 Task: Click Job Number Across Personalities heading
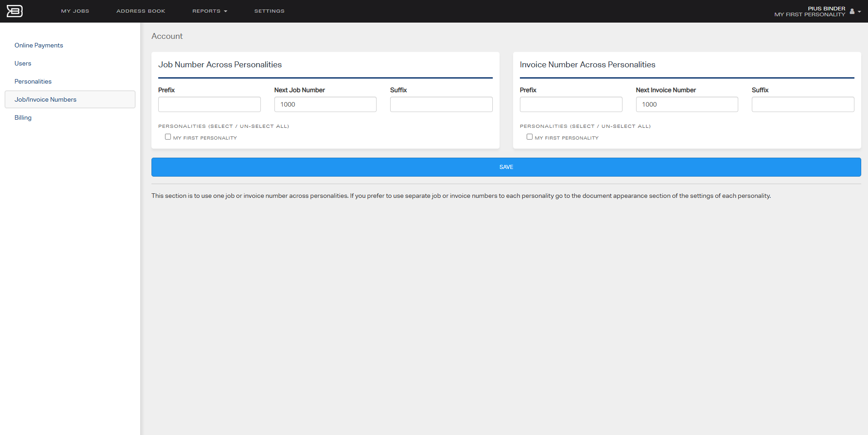pos(220,65)
